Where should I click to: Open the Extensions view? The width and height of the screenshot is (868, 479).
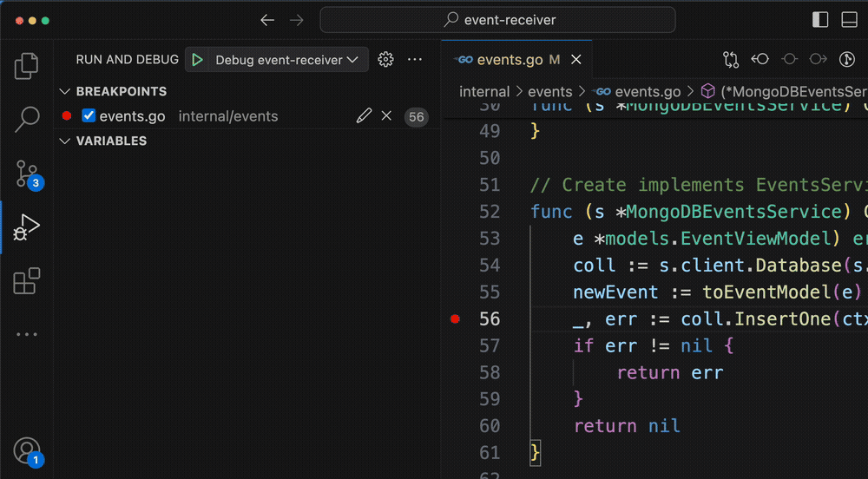click(x=26, y=281)
